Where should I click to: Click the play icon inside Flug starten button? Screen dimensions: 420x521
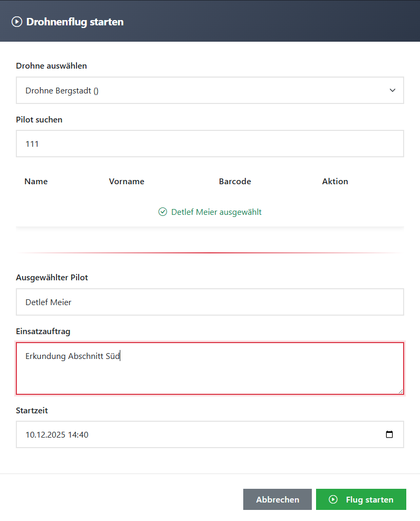[333, 499]
